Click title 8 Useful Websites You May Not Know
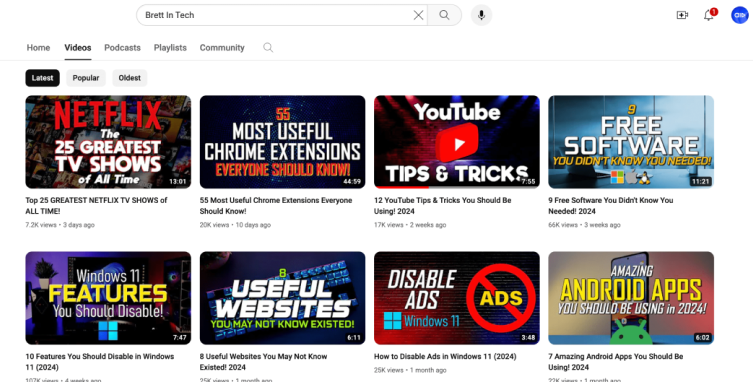753x382 pixels. tap(263, 362)
